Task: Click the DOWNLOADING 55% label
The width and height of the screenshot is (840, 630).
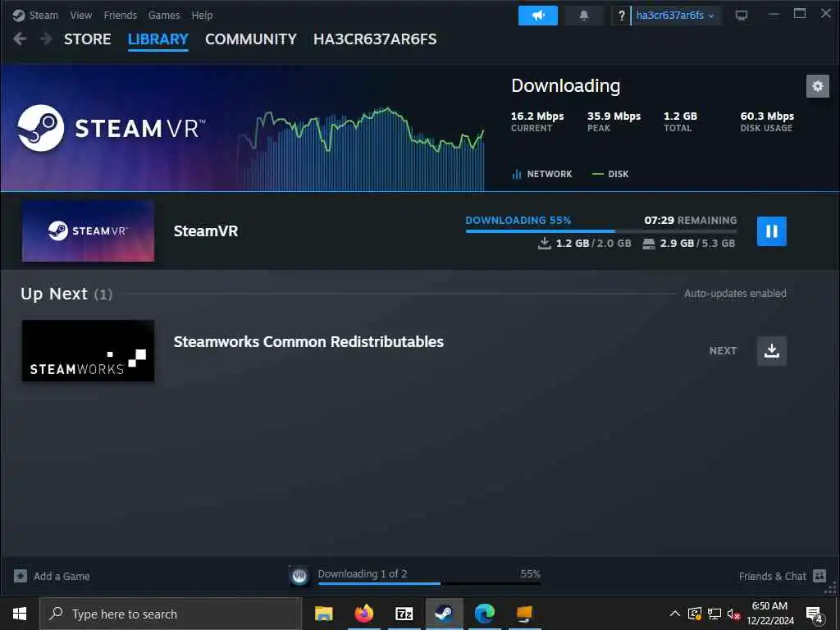Action: 518,220
